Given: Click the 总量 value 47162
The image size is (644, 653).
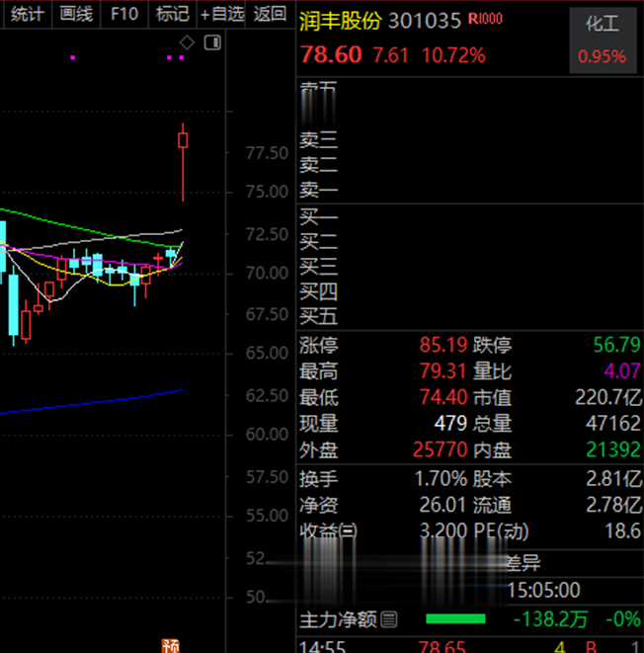Looking at the screenshot, I should (x=613, y=424).
